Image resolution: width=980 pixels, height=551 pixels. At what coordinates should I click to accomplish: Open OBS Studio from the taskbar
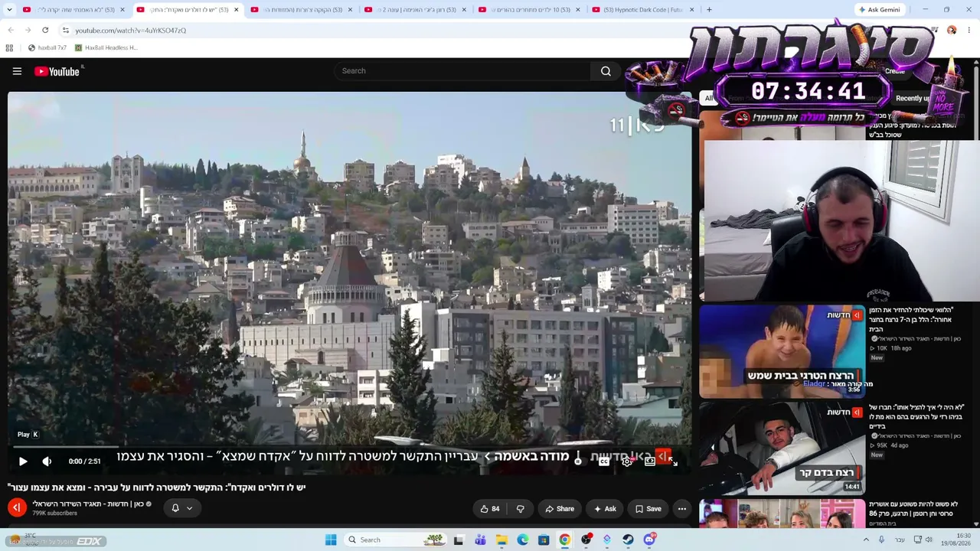[586, 540]
